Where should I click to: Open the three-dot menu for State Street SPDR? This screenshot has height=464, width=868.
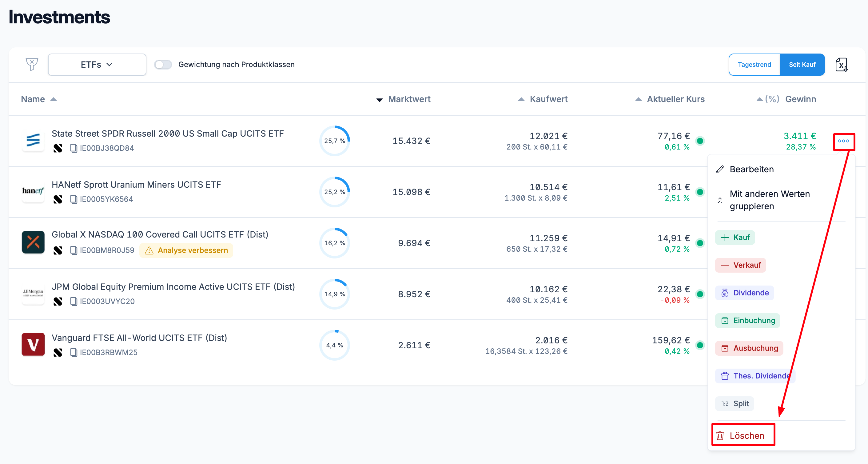843,141
